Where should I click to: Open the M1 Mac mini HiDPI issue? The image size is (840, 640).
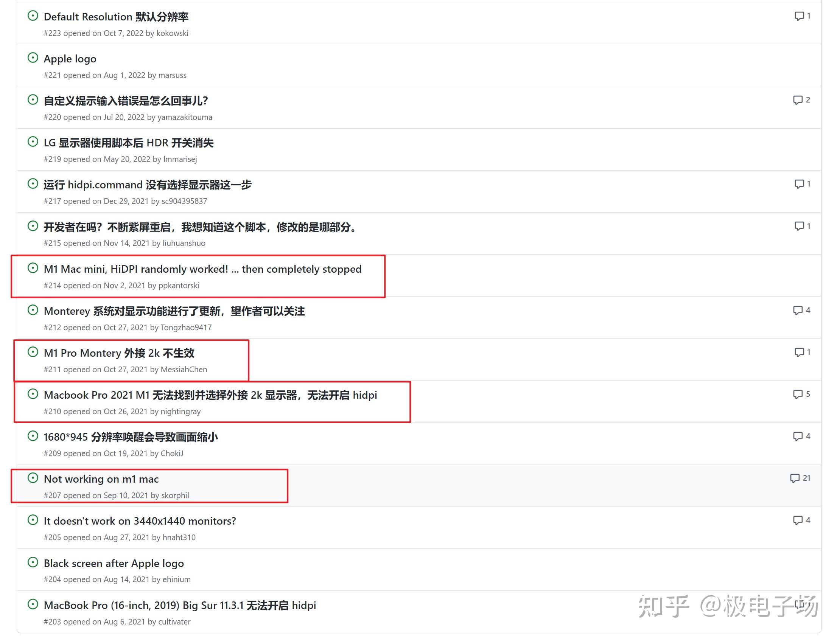point(202,269)
